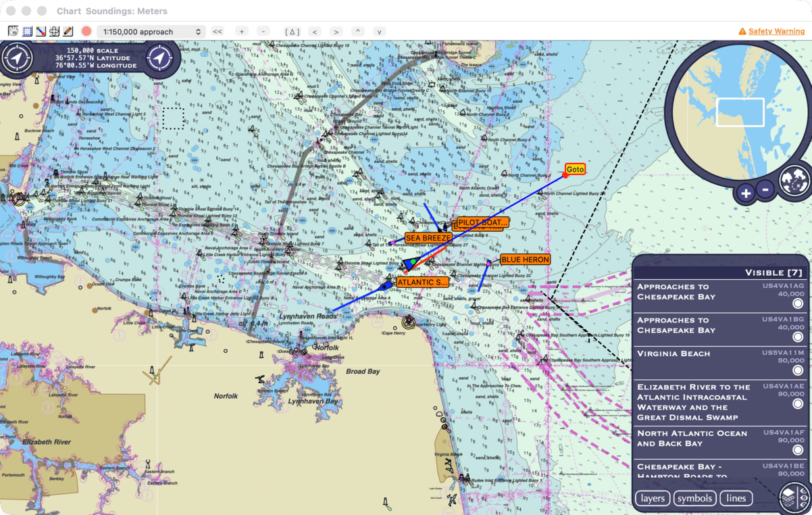Screen dimensions: 812x515
Task: Zoom in with the toolbar '+' button
Action: (242, 32)
